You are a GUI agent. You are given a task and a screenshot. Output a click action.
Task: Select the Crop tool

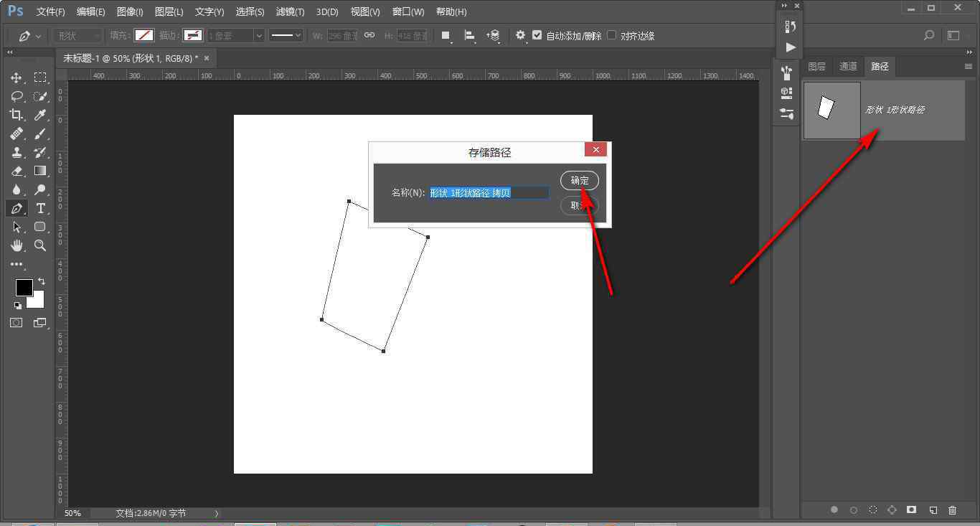point(17,115)
